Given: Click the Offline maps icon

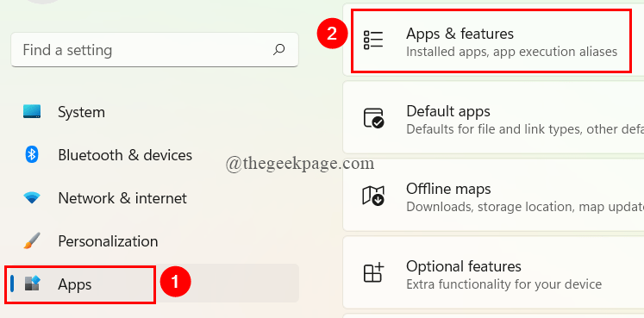Looking at the screenshot, I should (373, 196).
